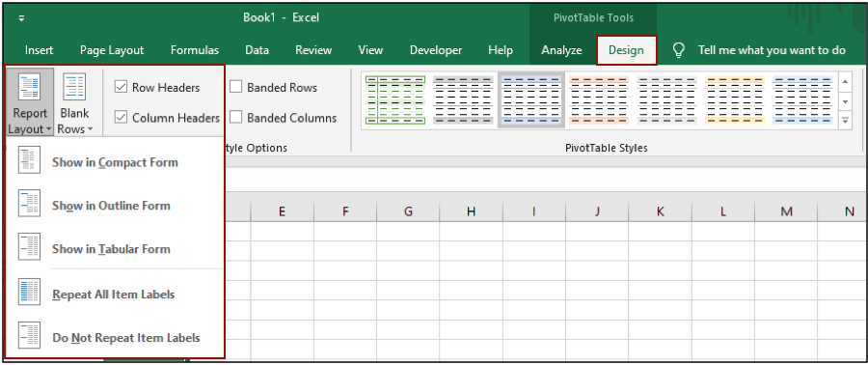868x365 pixels.
Task: Choose Show in Compact Form menu text
Action: (x=115, y=162)
